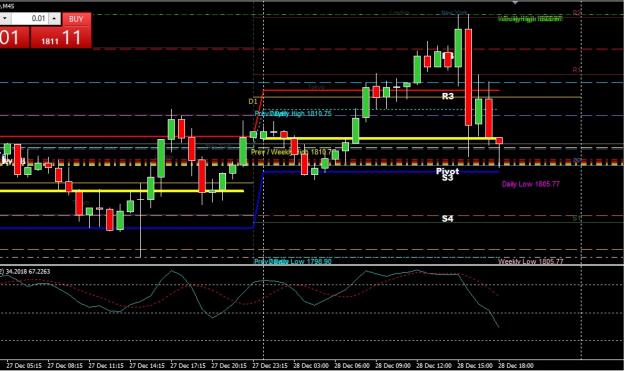This screenshot has height=371, width=625.
Task: Click the white 'S3' label under Pivot
Action: pos(447,178)
